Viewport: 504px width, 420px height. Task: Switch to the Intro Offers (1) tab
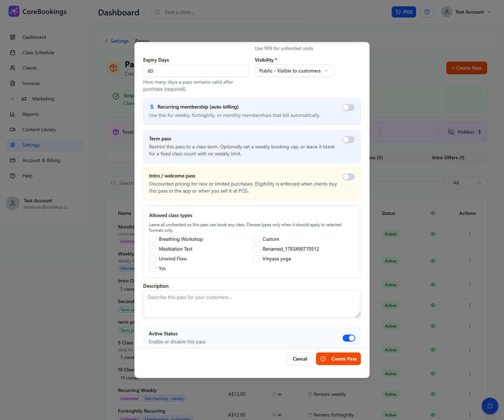pyautogui.click(x=448, y=157)
